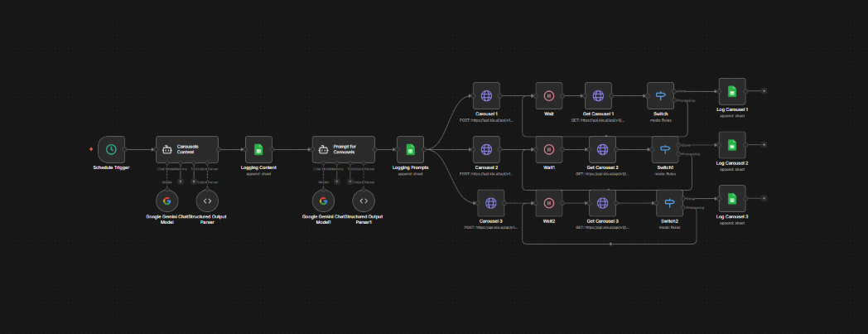Open the Get Carousel 1 node

[599, 96]
